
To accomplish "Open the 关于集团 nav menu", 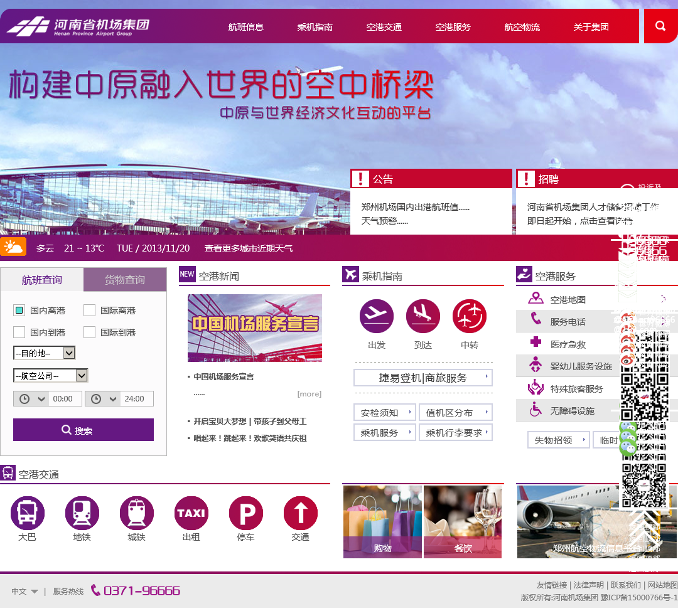I will pyautogui.click(x=591, y=27).
